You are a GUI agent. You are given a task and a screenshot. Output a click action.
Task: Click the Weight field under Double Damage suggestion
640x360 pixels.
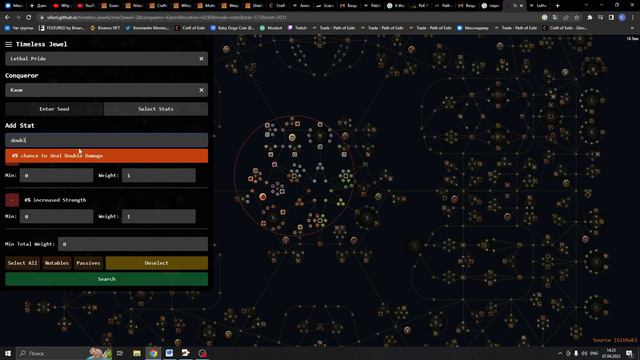click(x=158, y=176)
